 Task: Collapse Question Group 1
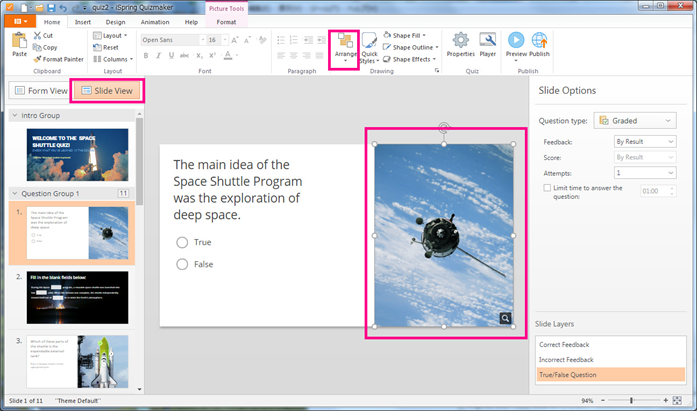(x=15, y=194)
